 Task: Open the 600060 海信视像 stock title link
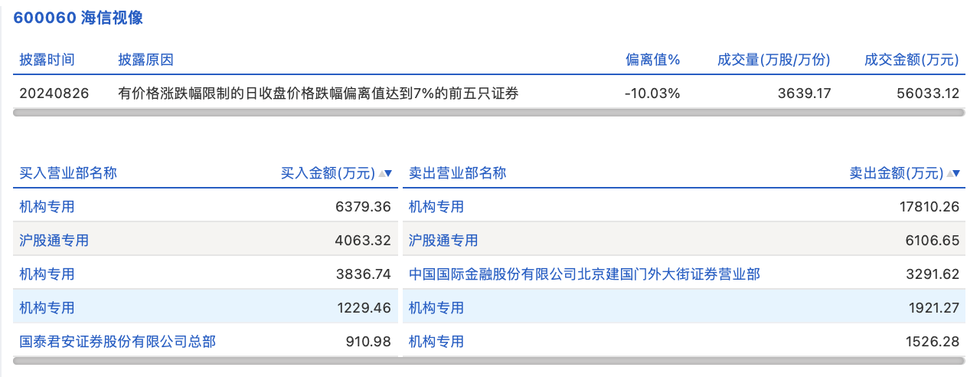(x=78, y=18)
